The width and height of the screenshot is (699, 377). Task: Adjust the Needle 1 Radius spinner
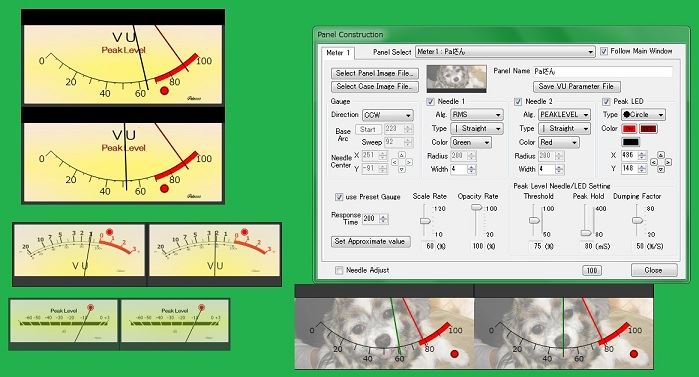(x=472, y=156)
